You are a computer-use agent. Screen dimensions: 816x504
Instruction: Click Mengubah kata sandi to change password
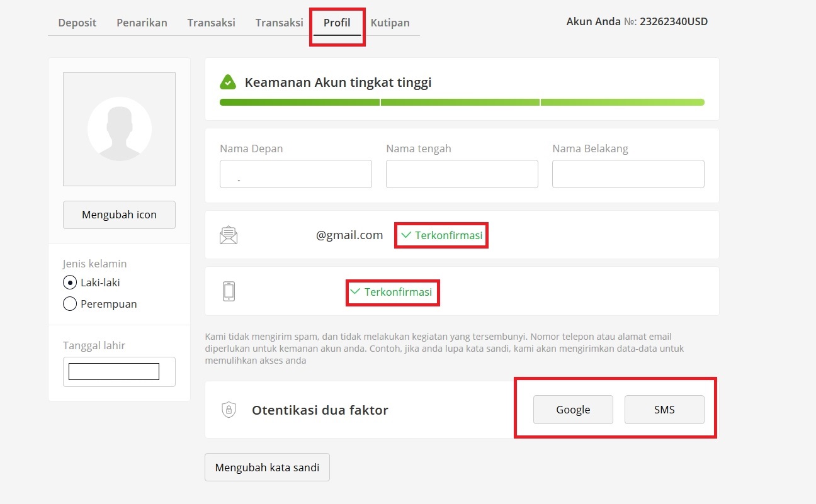click(x=267, y=467)
